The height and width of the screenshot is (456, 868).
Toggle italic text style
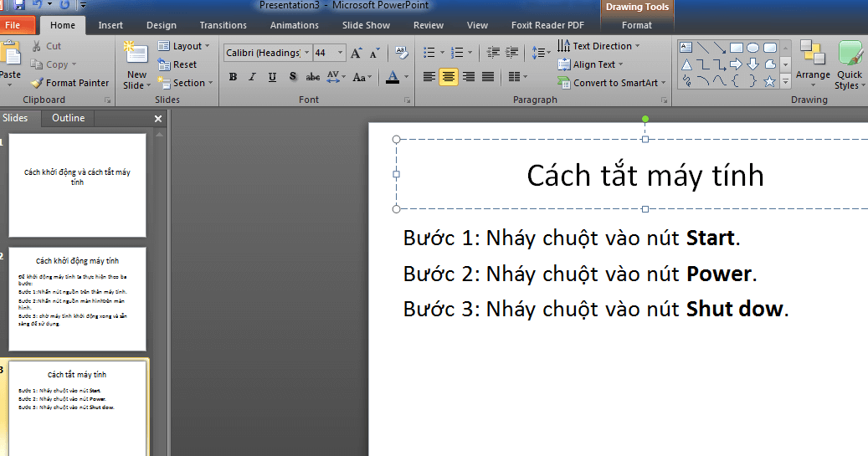coord(253,77)
